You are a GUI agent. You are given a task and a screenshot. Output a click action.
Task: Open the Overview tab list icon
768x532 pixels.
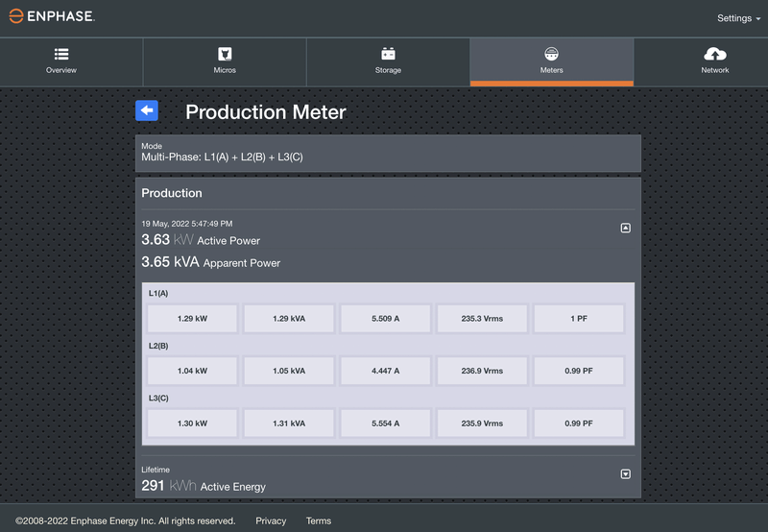pos(61,54)
